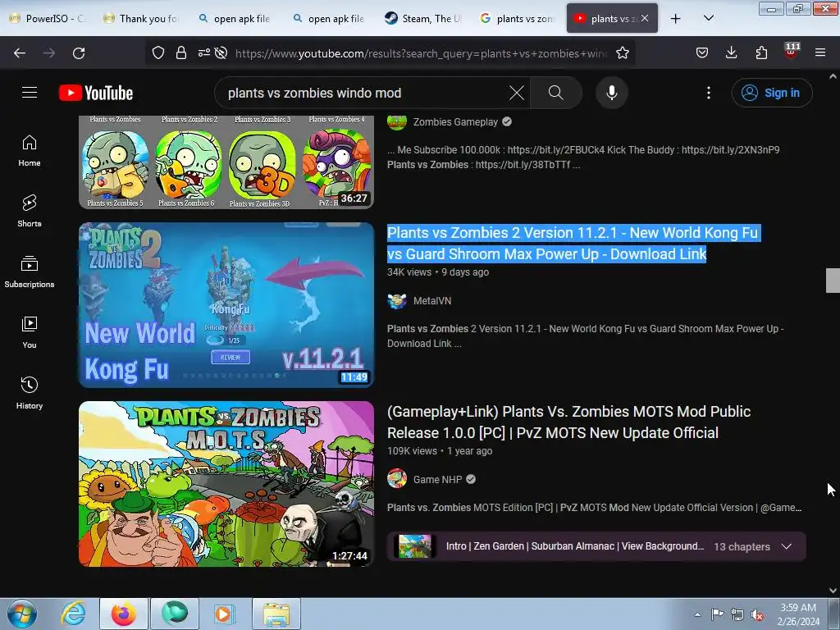Viewport: 840px width, 630px height.
Task: Open Subscriptions in YouTube sidebar
Action: [x=30, y=272]
